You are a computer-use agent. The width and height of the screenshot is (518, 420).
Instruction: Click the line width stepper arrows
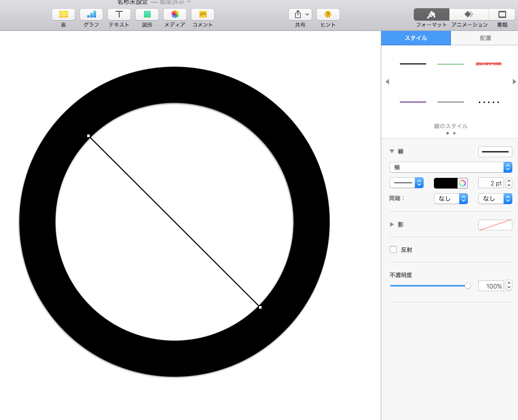coord(509,183)
